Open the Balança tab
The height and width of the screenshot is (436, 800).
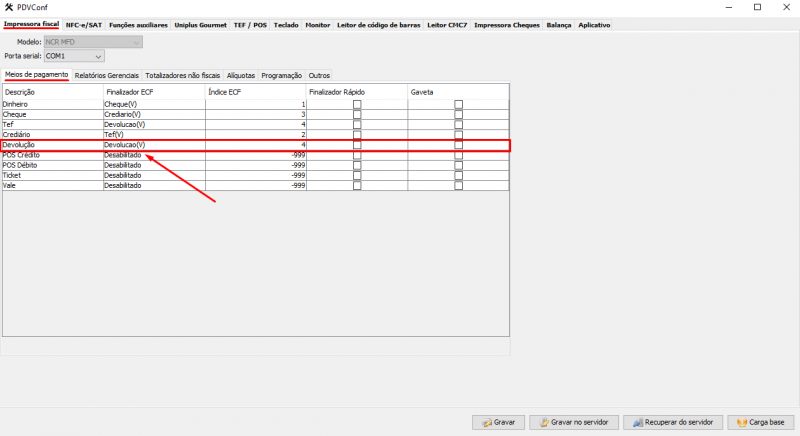click(x=559, y=24)
